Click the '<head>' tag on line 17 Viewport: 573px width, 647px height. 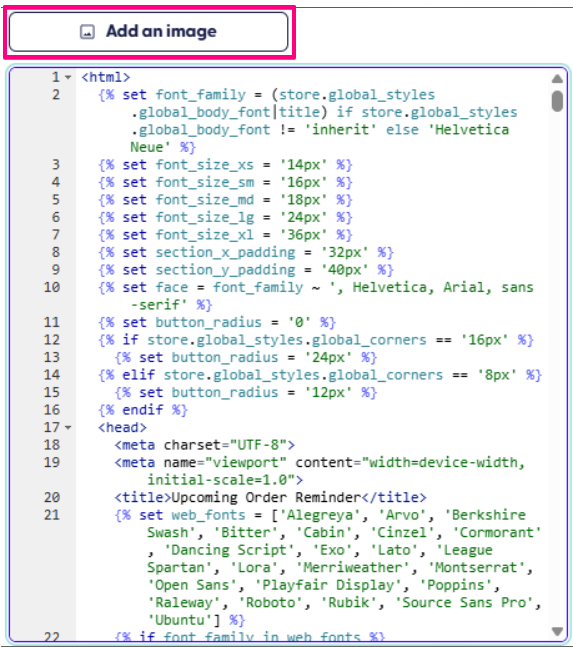(122, 427)
